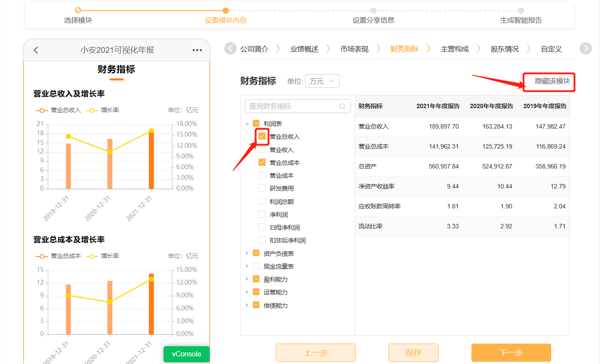Screen dimensions: 600x364
Task: Switch to the 市场表现 tab
Action: point(354,49)
